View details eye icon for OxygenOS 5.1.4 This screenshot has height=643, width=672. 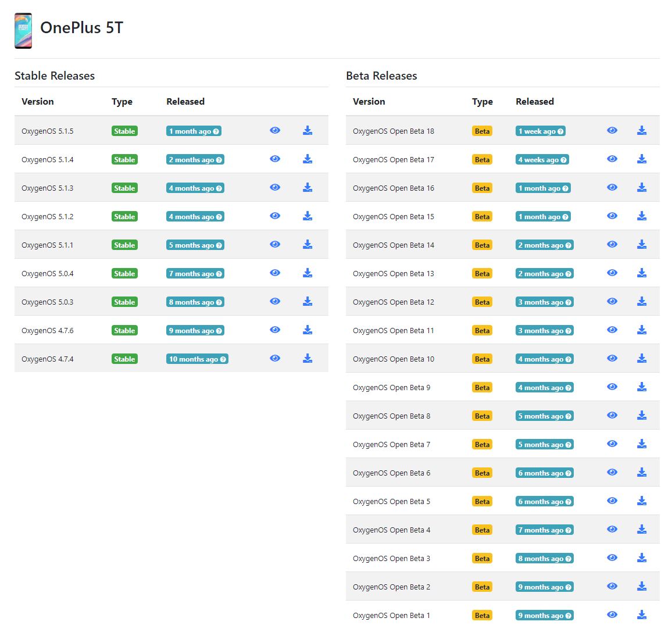[x=275, y=159]
